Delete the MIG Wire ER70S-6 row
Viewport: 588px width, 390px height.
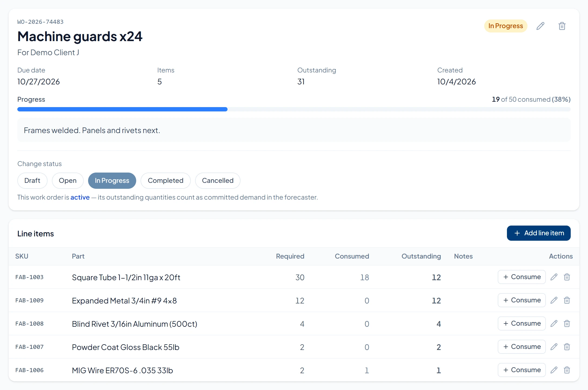[x=567, y=370]
